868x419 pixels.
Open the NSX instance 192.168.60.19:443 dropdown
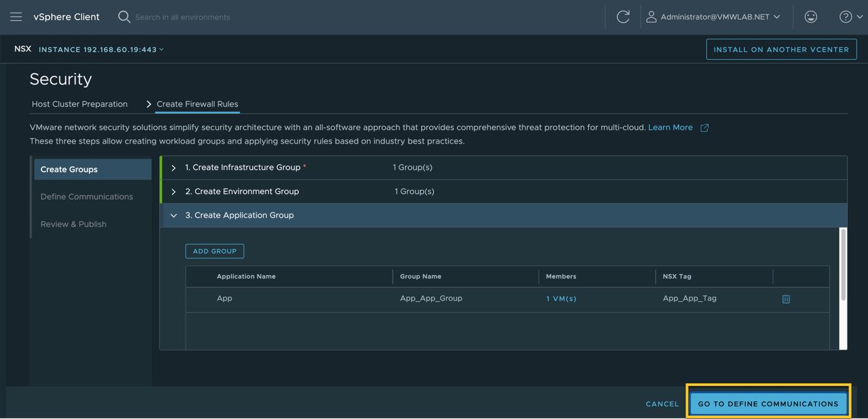point(101,49)
